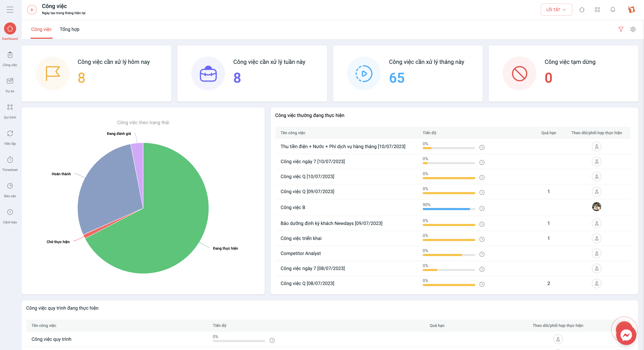Click the Công việc B progress bar
This screenshot has width=644, height=350.
(449, 209)
